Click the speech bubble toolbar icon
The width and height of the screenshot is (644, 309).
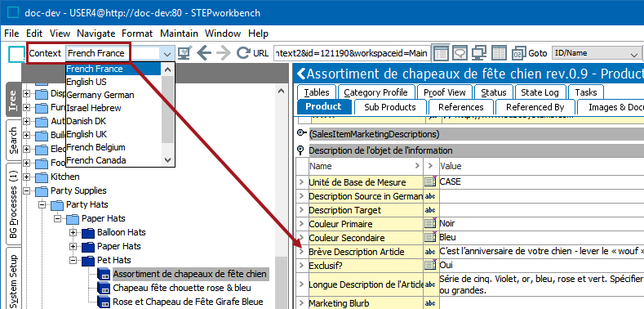[461, 53]
